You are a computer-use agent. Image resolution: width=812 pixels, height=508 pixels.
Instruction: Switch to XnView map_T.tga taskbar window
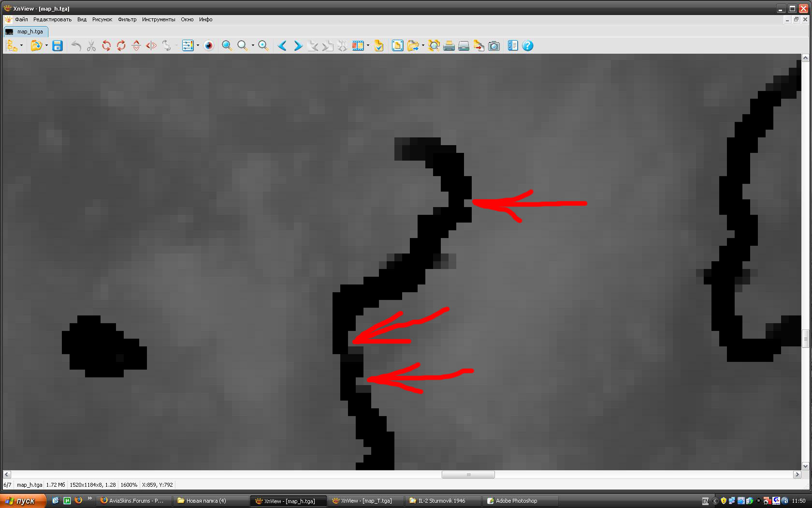pos(365,501)
